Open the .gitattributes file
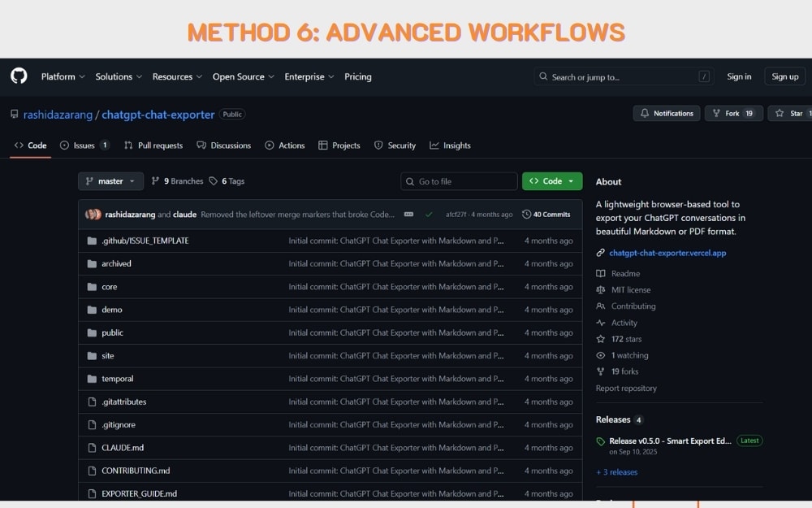The image size is (812, 508). pyautogui.click(x=123, y=402)
